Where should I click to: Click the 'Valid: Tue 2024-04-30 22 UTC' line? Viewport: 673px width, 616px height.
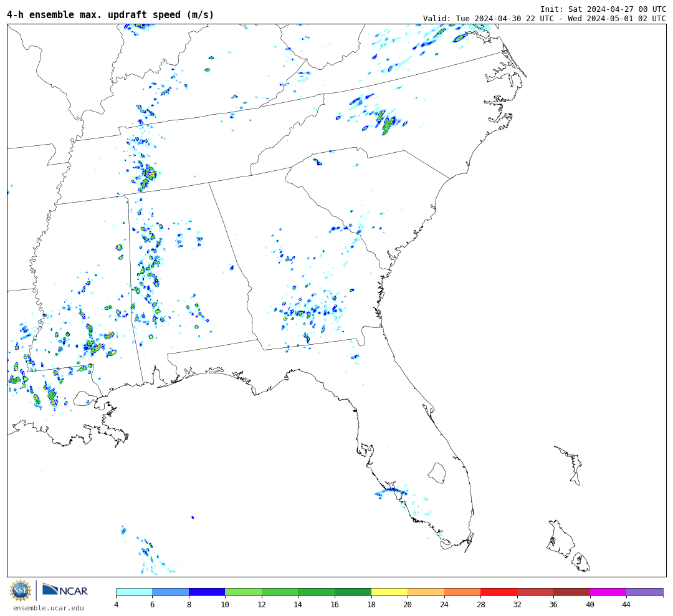point(545,19)
